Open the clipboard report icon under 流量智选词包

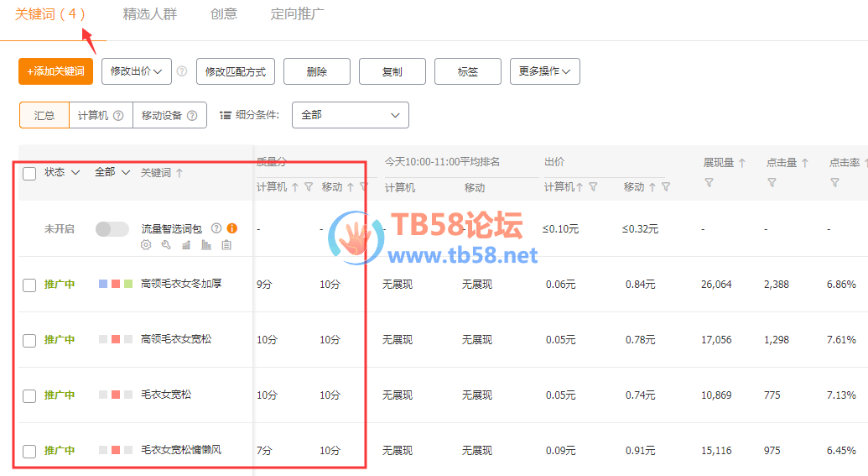[x=226, y=245]
